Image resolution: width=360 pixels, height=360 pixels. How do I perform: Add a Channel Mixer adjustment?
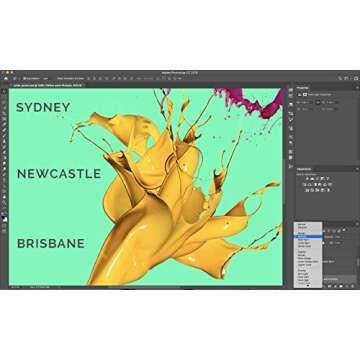[x=326, y=184]
